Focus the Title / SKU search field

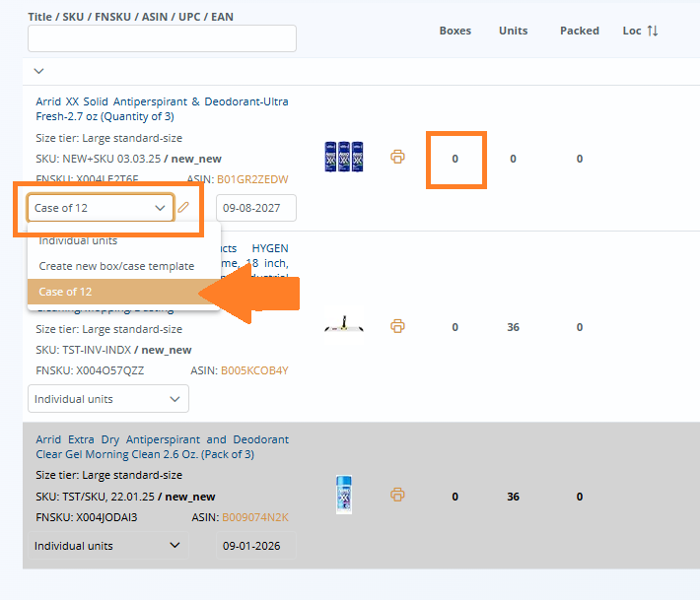pyautogui.click(x=162, y=39)
